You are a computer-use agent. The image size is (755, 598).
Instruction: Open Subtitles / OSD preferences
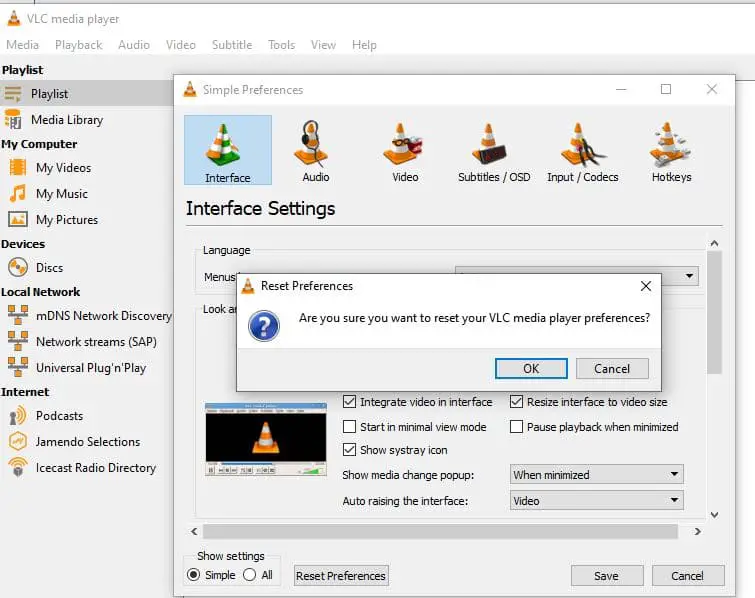[494, 152]
